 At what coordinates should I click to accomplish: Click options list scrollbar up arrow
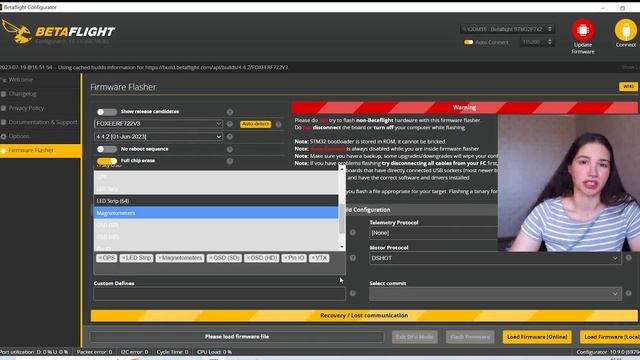[342, 168]
